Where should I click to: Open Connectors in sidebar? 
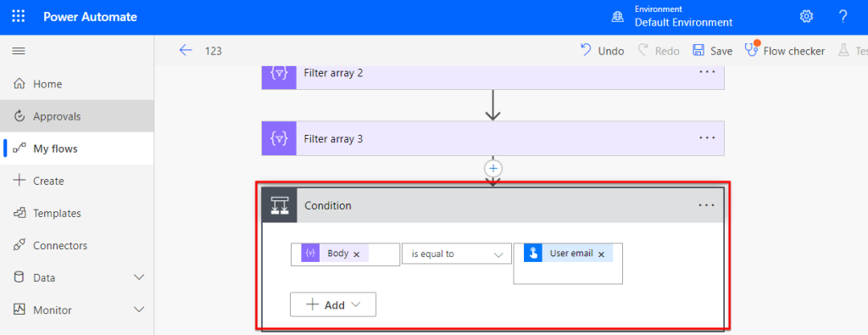point(77,245)
